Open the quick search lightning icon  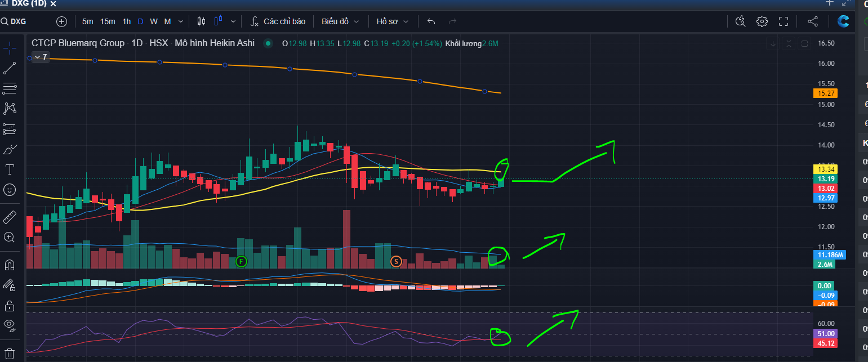tap(741, 21)
